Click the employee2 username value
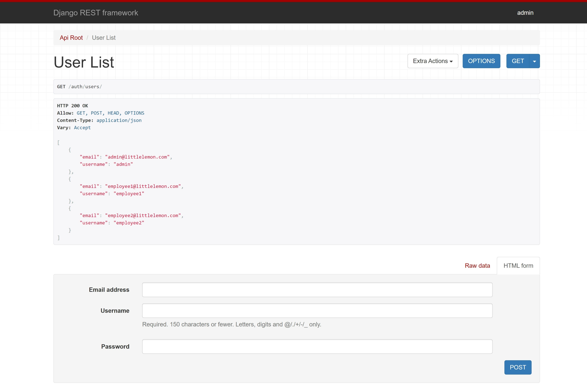587x392 pixels. point(129,223)
